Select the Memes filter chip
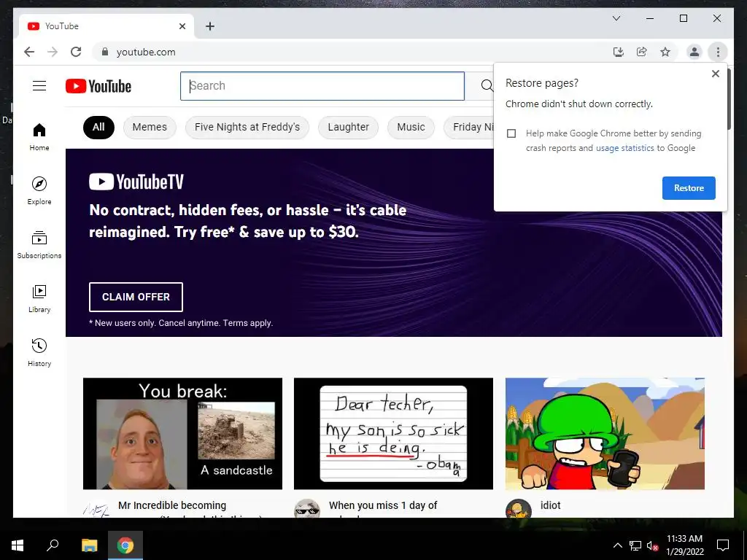747x560 pixels. [150, 127]
